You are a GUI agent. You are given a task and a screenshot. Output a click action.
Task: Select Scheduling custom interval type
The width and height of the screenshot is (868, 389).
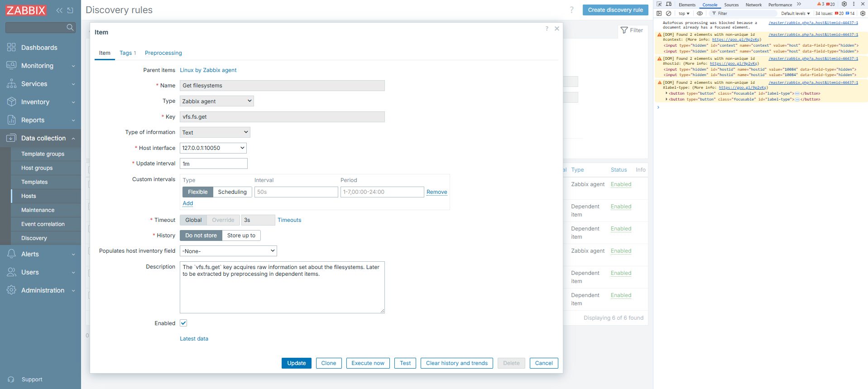point(232,192)
